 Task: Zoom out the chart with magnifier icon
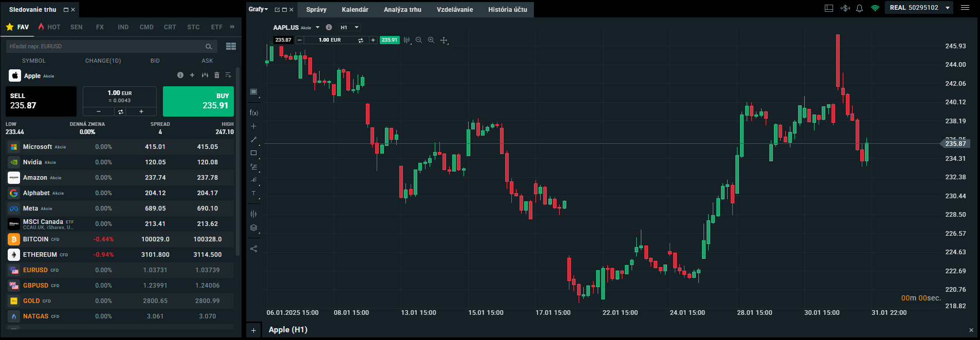[x=419, y=40]
